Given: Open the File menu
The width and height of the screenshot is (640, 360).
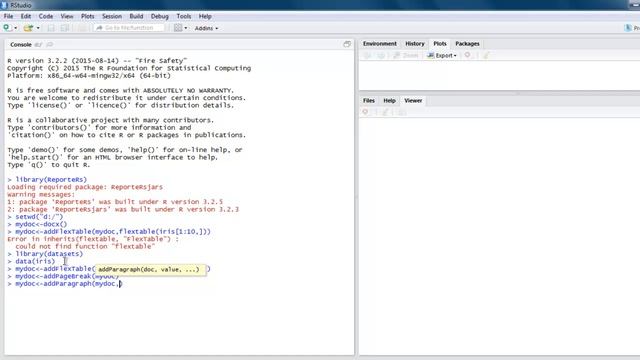Looking at the screenshot, I should pos(8,16).
